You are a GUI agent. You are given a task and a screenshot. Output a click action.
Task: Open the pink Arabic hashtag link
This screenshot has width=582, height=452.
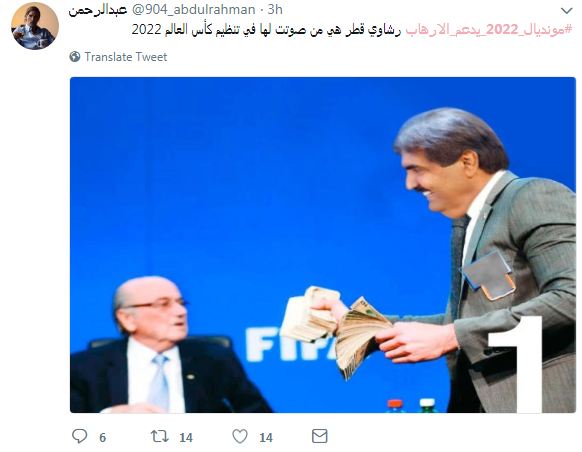point(489,29)
